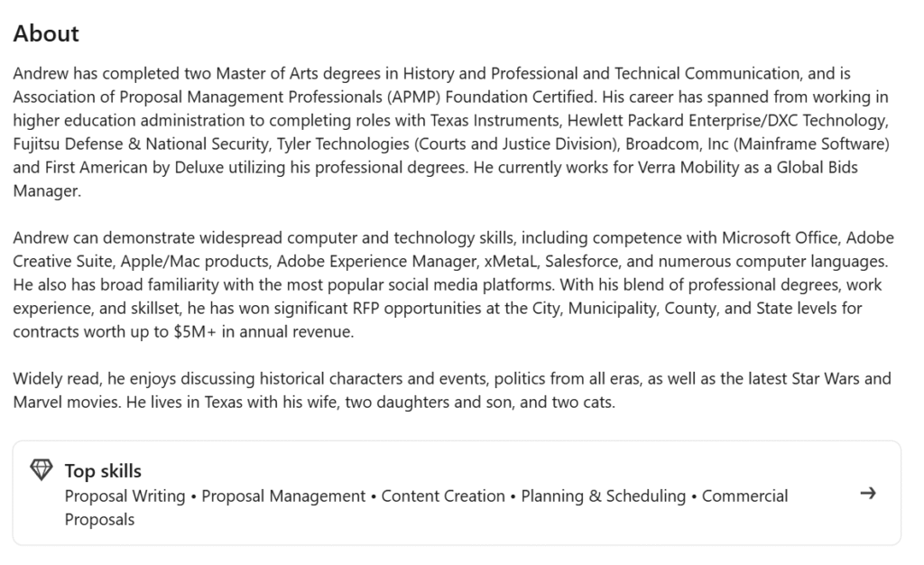Screen dimensions: 924x565
Task: Click the About section heading
Action: (x=45, y=33)
